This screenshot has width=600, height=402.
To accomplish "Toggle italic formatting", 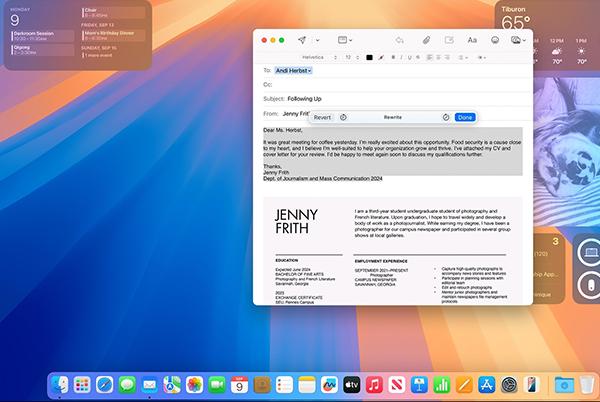I will 401,57.
